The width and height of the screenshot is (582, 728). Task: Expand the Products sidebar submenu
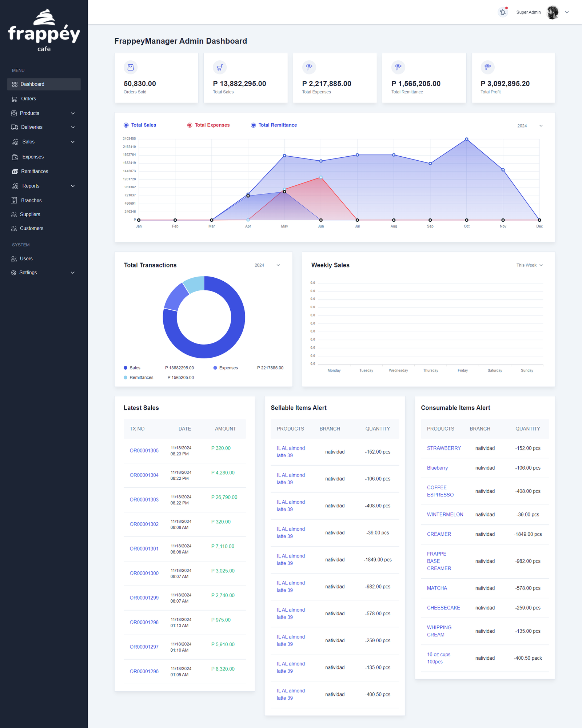(44, 113)
